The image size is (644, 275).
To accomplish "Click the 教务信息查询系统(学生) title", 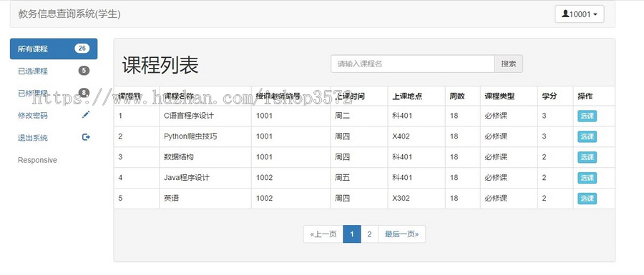I will 69,14.
